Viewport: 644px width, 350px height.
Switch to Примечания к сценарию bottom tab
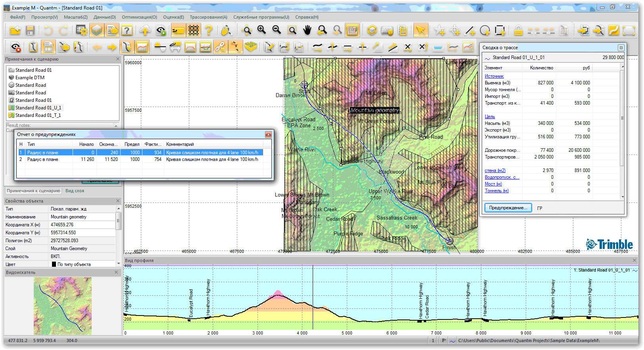click(33, 191)
